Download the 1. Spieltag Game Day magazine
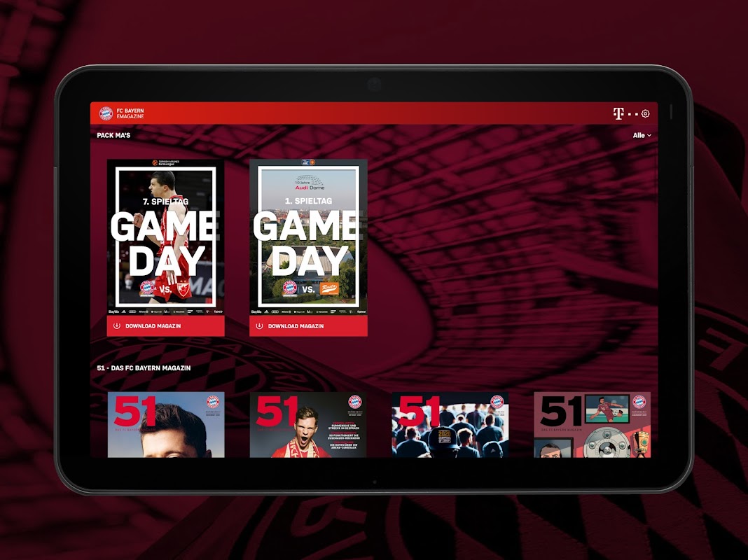This screenshot has height=560, width=748. coord(308,326)
